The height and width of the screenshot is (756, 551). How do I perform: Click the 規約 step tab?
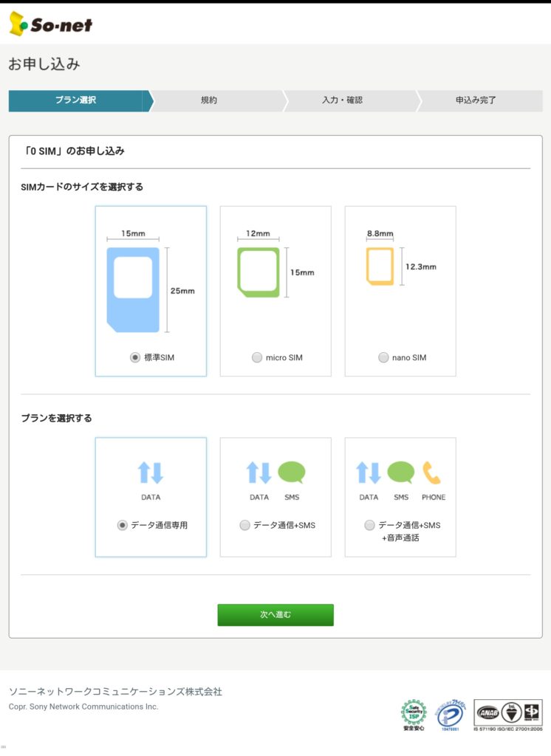coord(215,100)
